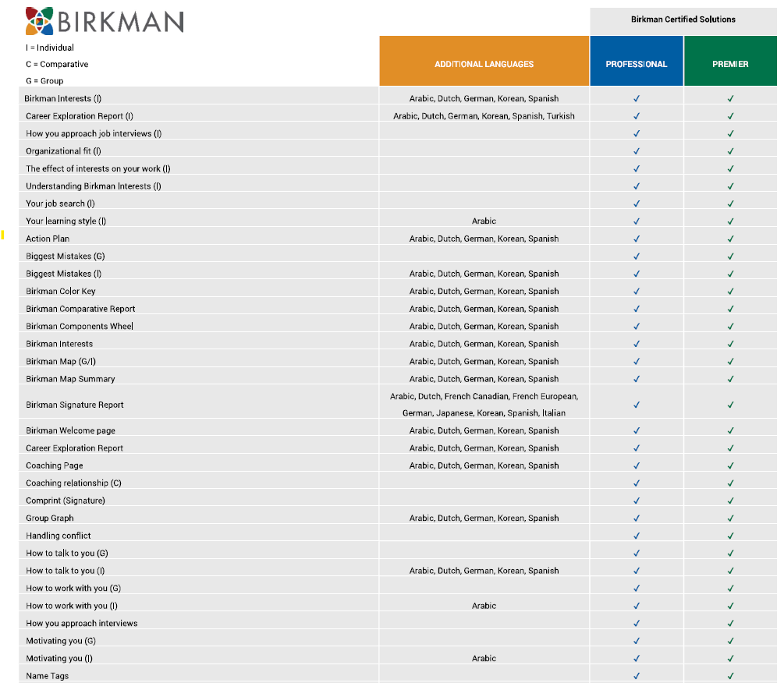Click Professional checkmark for Career Exploration Report (I)

coord(637,116)
